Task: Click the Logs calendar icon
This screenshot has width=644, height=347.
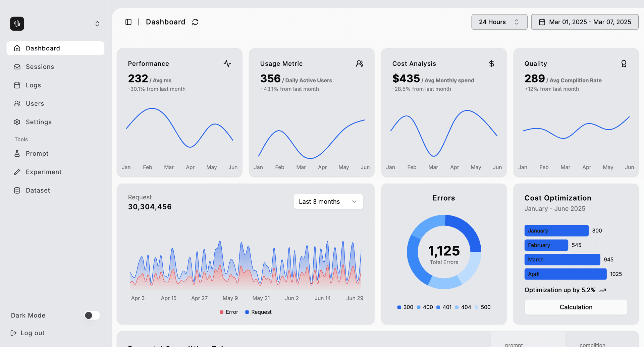Action: [x=17, y=85]
